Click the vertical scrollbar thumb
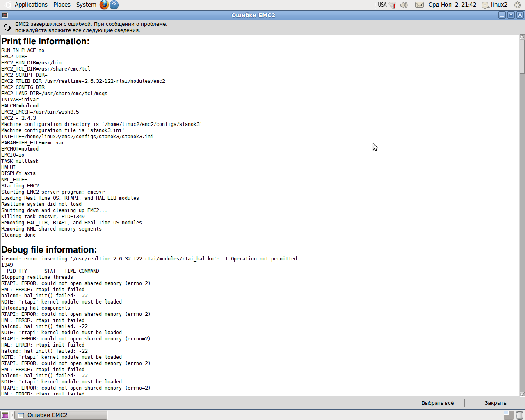 pyautogui.click(x=522, y=57)
